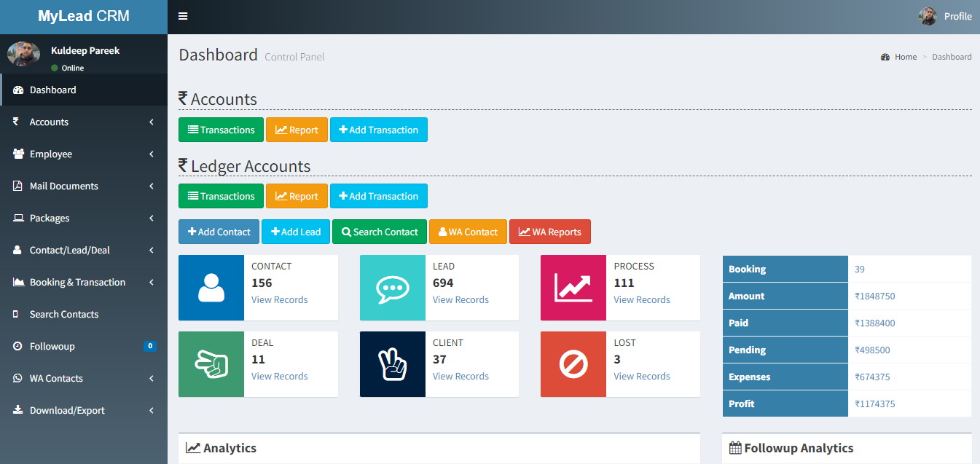This screenshot has height=464, width=980.
Task: Expand the Employee sidebar chevron
Action: 152,154
